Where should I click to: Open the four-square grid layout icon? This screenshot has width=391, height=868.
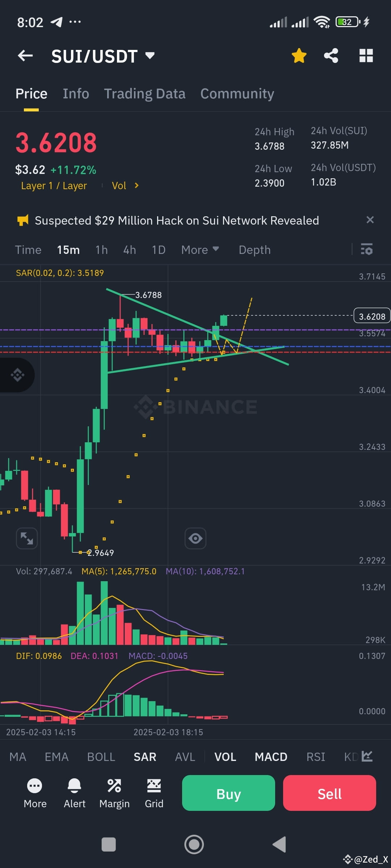pyautogui.click(x=366, y=56)
